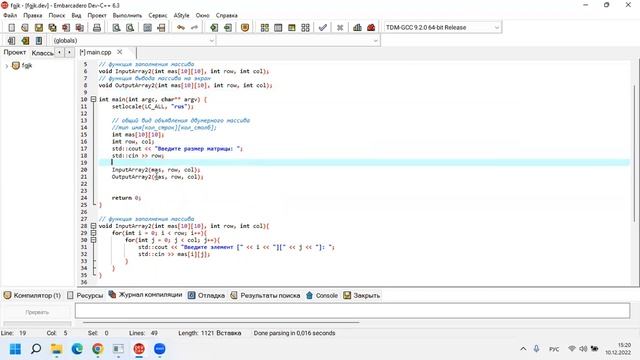Click the Syntax Check checkmark icon
Screen dimensions: 640x360
click(323, 27)
